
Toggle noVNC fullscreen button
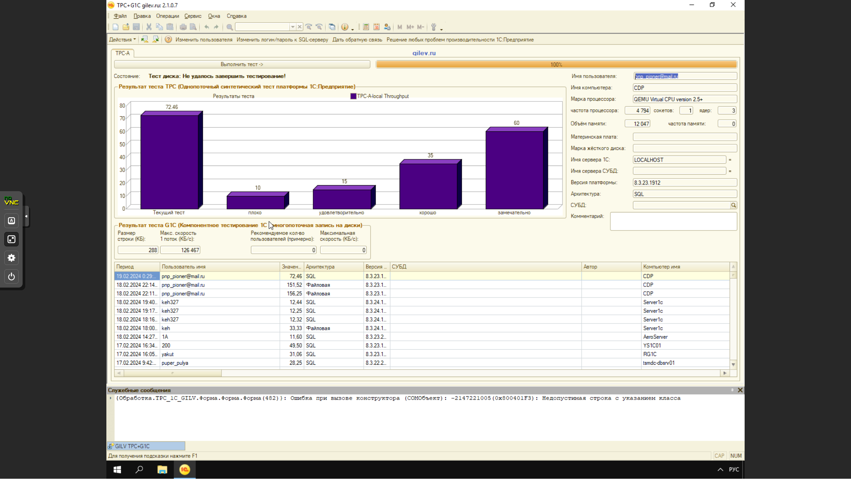tap(11, 239)
